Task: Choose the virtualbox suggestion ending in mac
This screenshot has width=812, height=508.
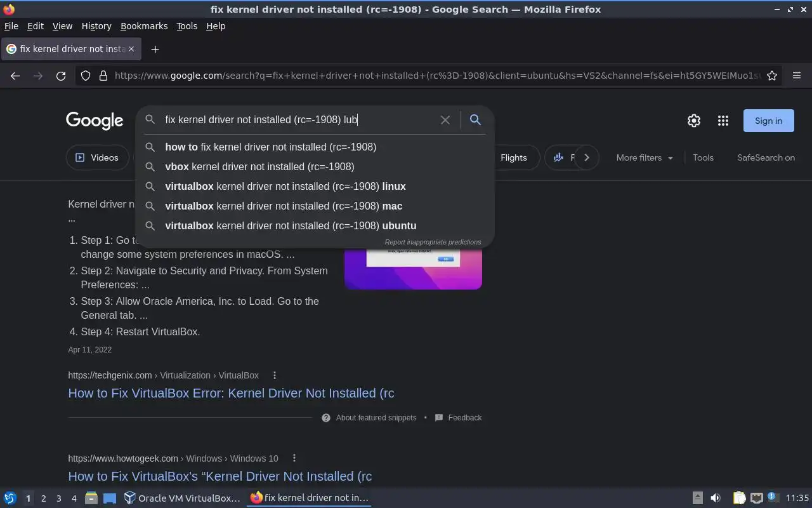Action: 315,206
